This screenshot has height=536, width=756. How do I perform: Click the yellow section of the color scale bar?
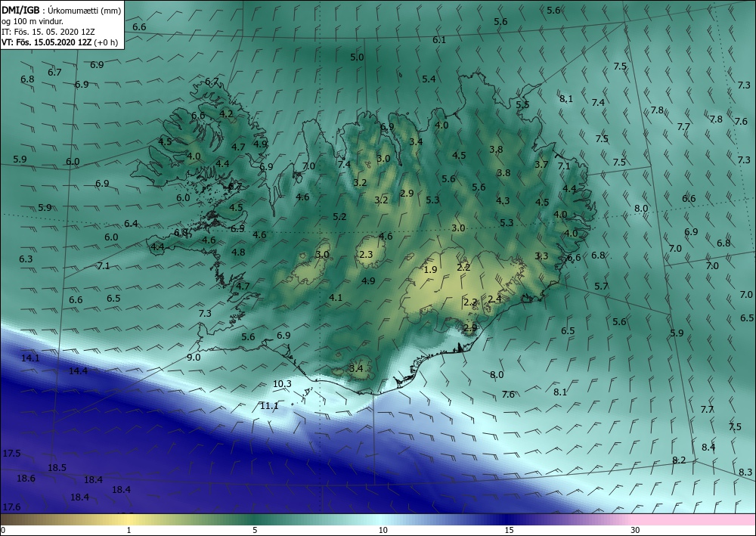click(x=129, y=519)
